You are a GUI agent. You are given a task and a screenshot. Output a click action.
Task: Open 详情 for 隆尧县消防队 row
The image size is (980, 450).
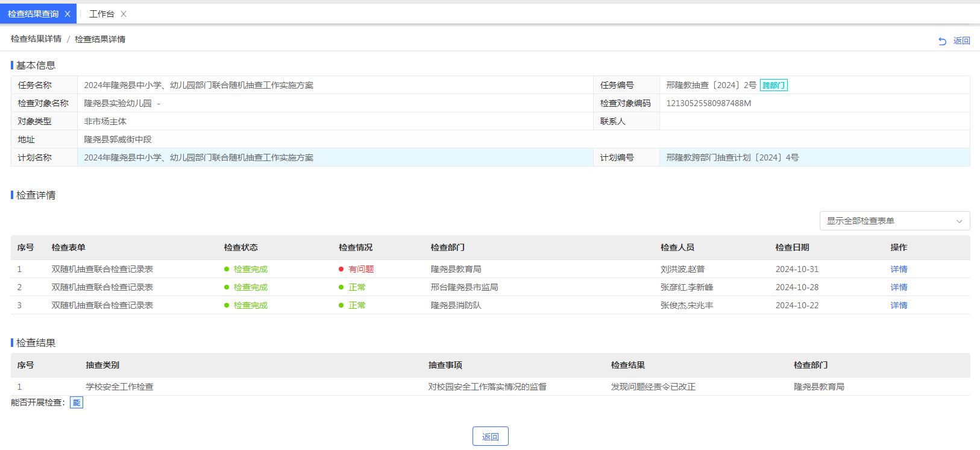(898, 305)
